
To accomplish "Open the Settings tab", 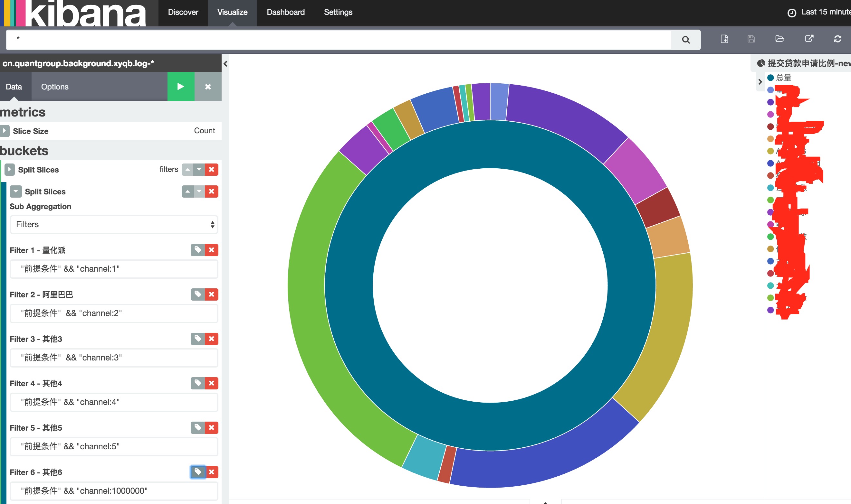I will coord(338,13).
